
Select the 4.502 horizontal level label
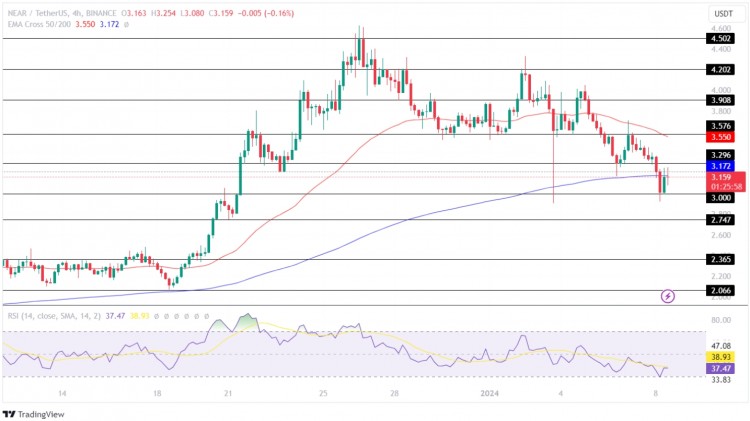coord(721,38)
